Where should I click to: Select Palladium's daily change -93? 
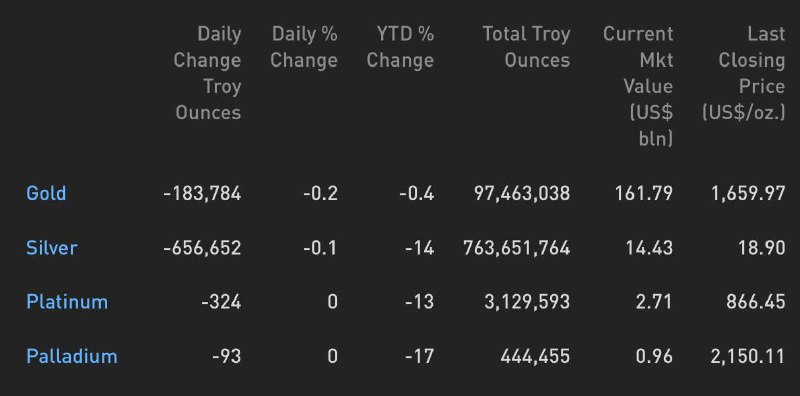tap(227, 356)
